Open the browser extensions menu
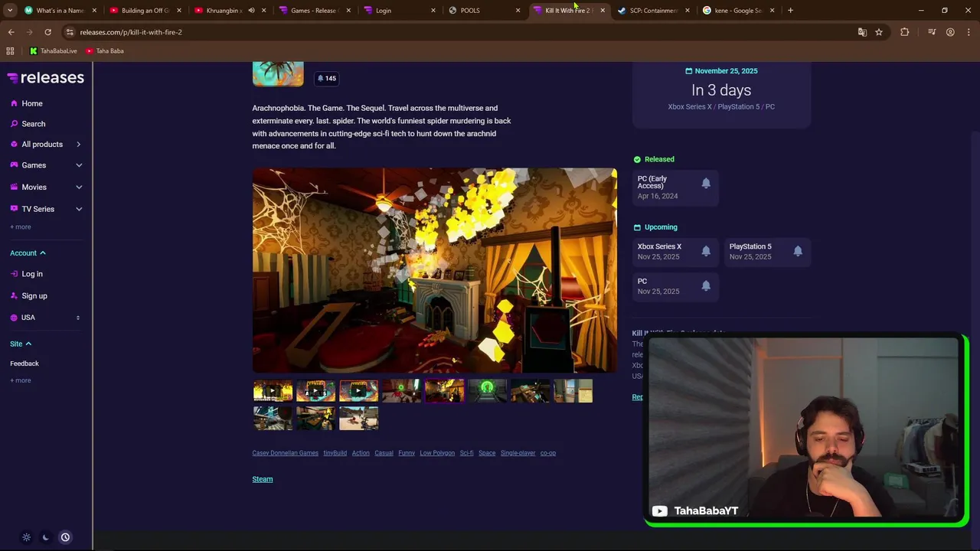Viewport: 980px width, 551px height. click(x=905, y=32)
